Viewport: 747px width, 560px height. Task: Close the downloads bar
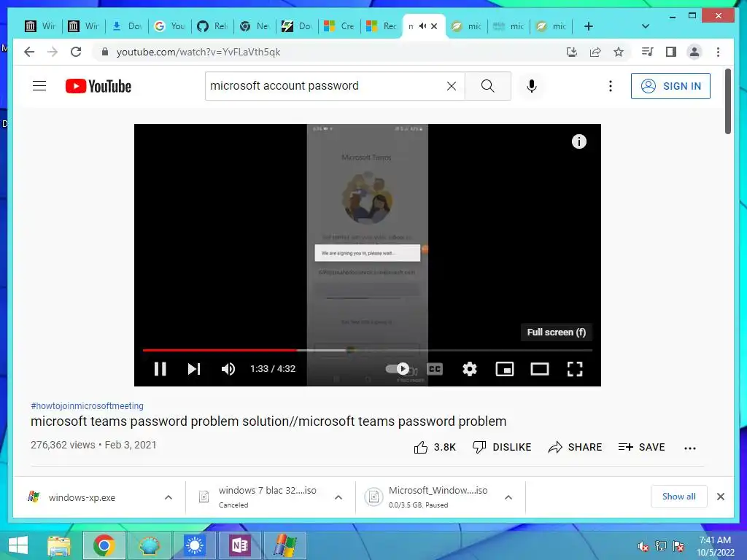720,497
